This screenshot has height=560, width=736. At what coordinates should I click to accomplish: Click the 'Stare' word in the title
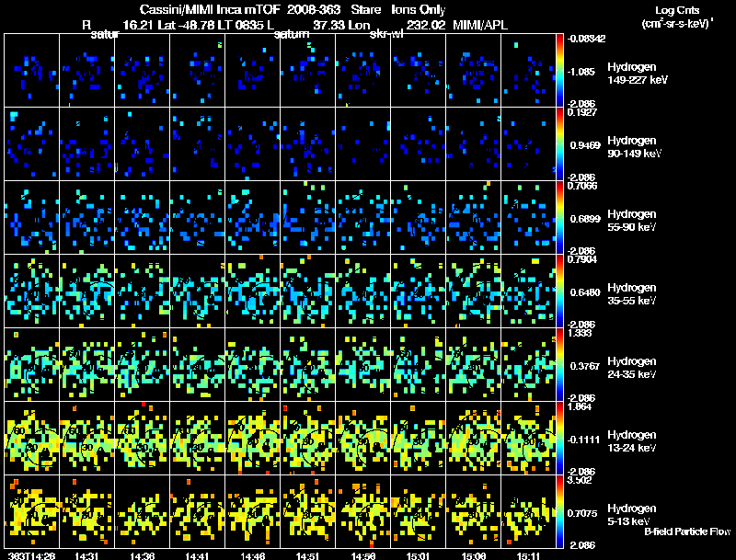[366, 10]
